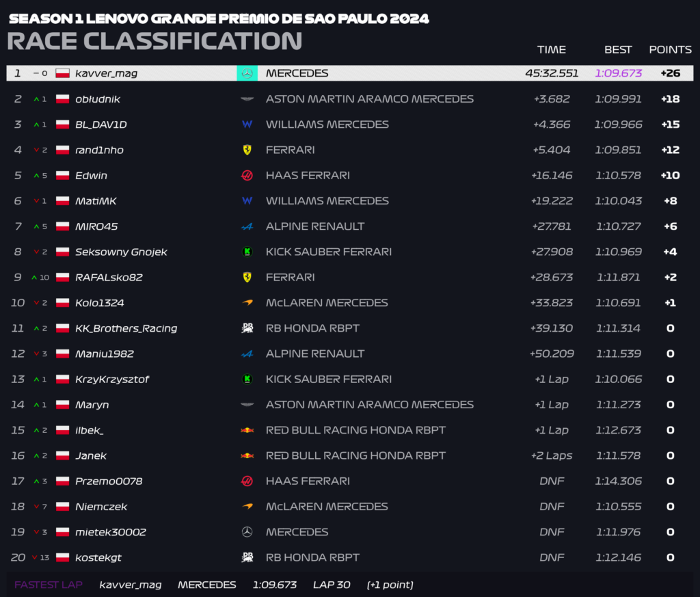The width and height of the screenshot is (700, 597).
Task: Click the BEST column header
Action: pyautogui.click(x=618, y=49)
